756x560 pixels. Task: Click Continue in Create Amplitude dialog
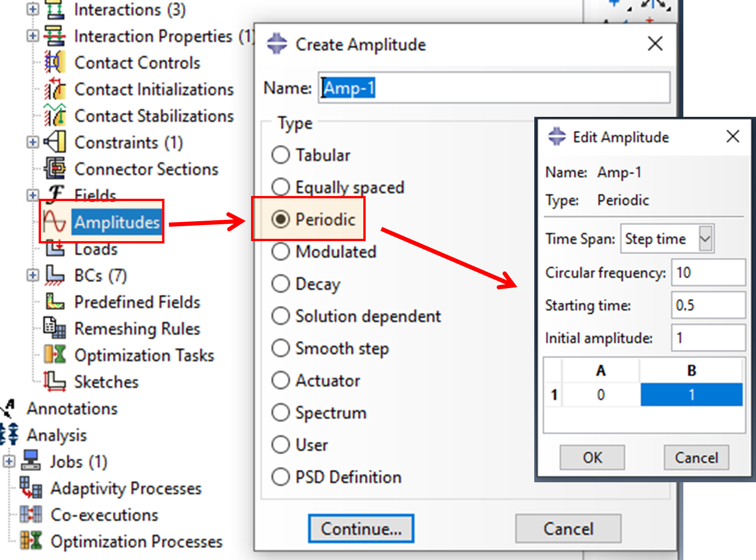tap(361, 528)
